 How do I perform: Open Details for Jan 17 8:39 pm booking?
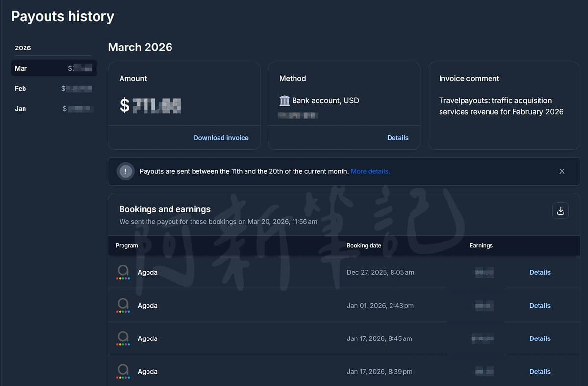(x=540, y=371)
